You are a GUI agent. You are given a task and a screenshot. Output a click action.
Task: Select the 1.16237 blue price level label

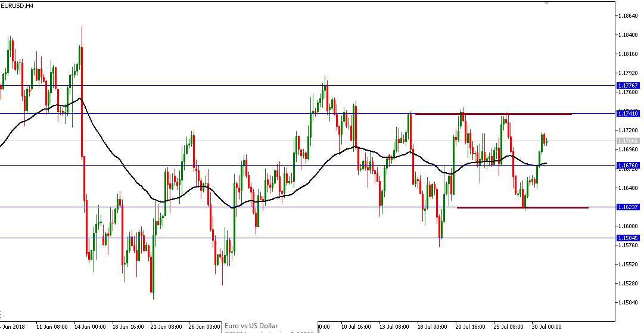click(x=627, y=207)
